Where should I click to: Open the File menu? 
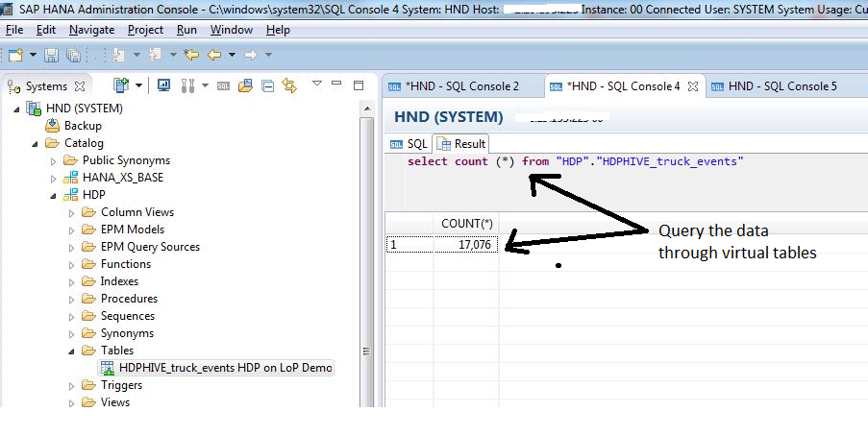(x=14, y=30)
